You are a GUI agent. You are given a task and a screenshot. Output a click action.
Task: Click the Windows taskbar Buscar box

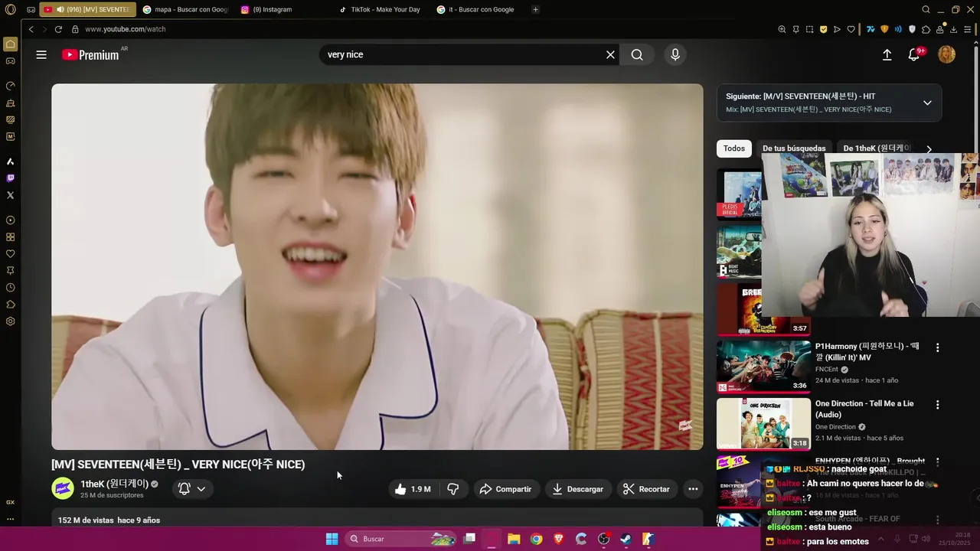click(401, 539)
